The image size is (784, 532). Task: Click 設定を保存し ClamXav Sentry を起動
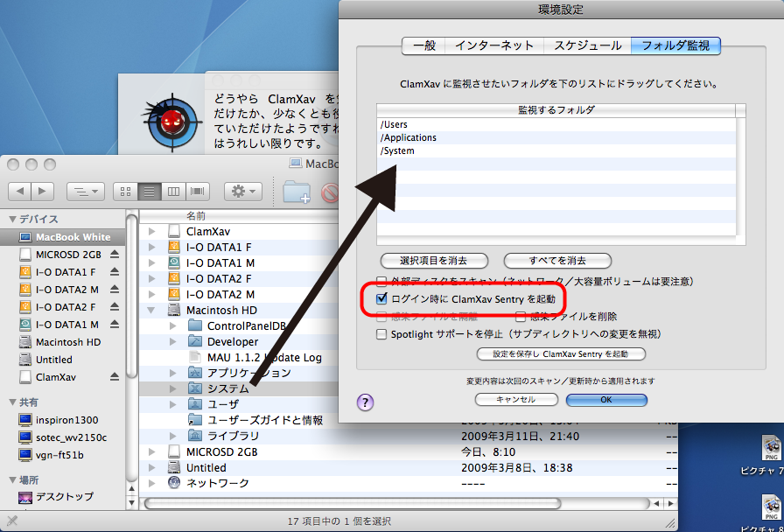pyautogui.click(x=561, y=354)
